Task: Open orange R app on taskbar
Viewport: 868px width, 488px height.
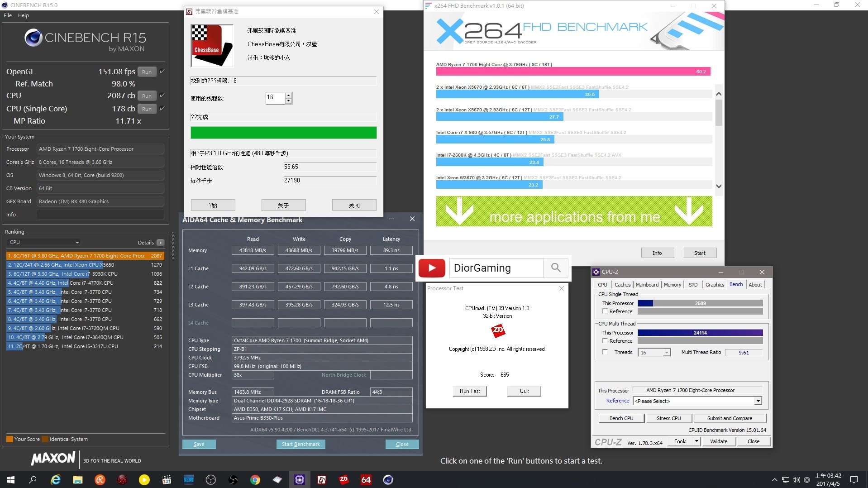Action: click(x=100, y=479)
